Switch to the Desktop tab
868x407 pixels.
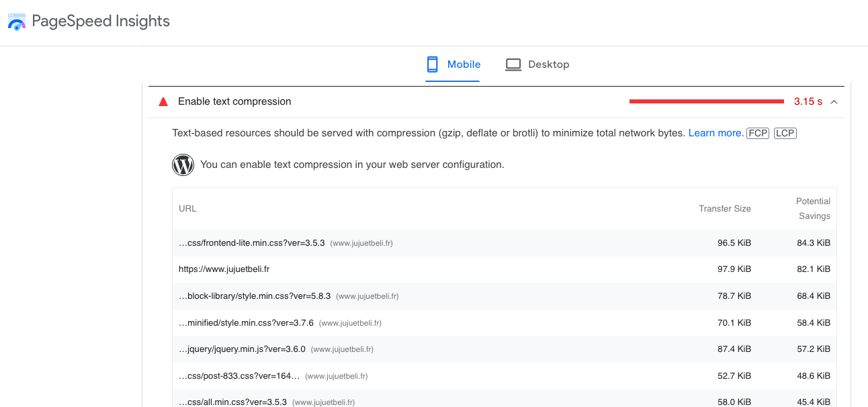537,64
